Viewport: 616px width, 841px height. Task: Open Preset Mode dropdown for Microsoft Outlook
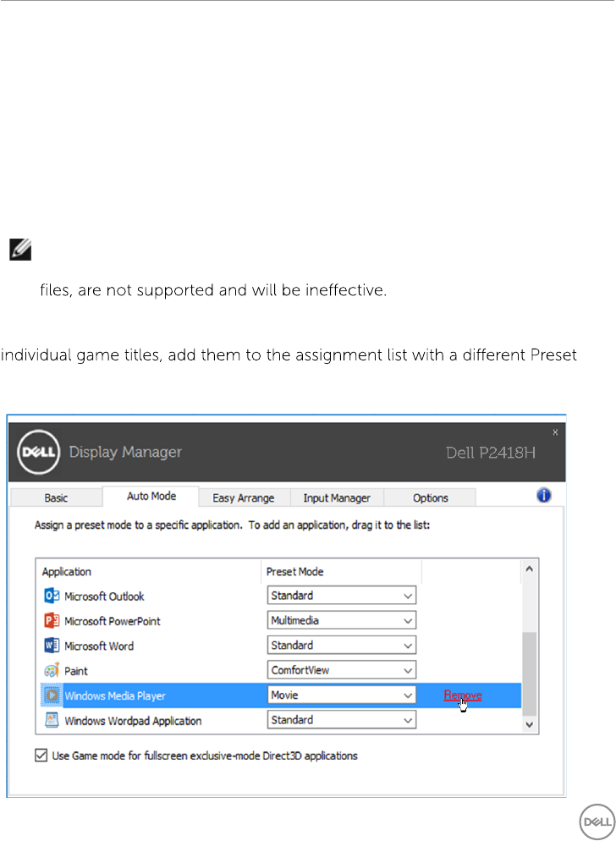(342, 596)
